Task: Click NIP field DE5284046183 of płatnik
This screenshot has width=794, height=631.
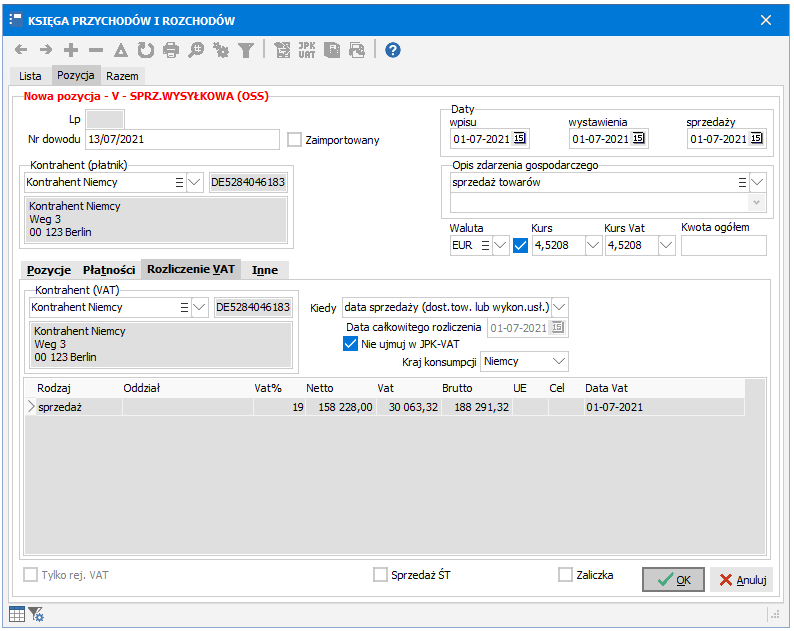Action: tap(248, 182)
